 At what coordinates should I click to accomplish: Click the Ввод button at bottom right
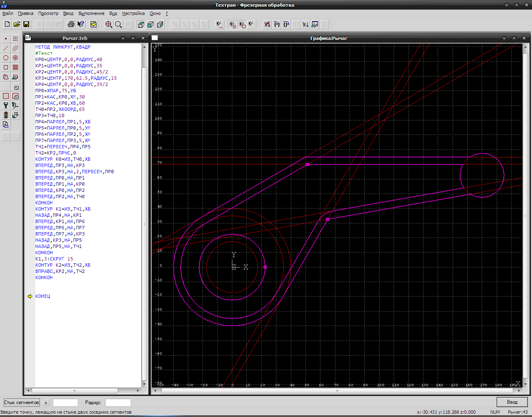point(512,402)
